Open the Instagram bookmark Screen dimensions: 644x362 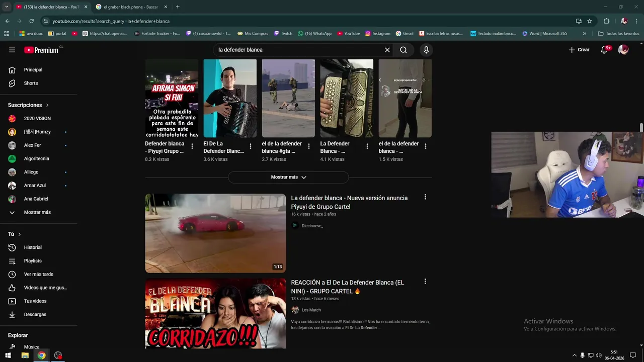pyautogui.click(x=378, y=34)
